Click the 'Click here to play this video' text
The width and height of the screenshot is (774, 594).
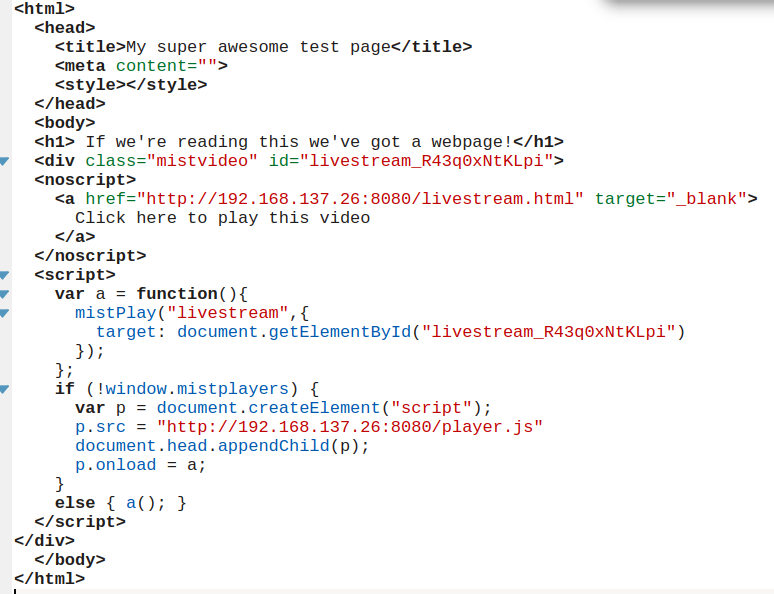223,218
